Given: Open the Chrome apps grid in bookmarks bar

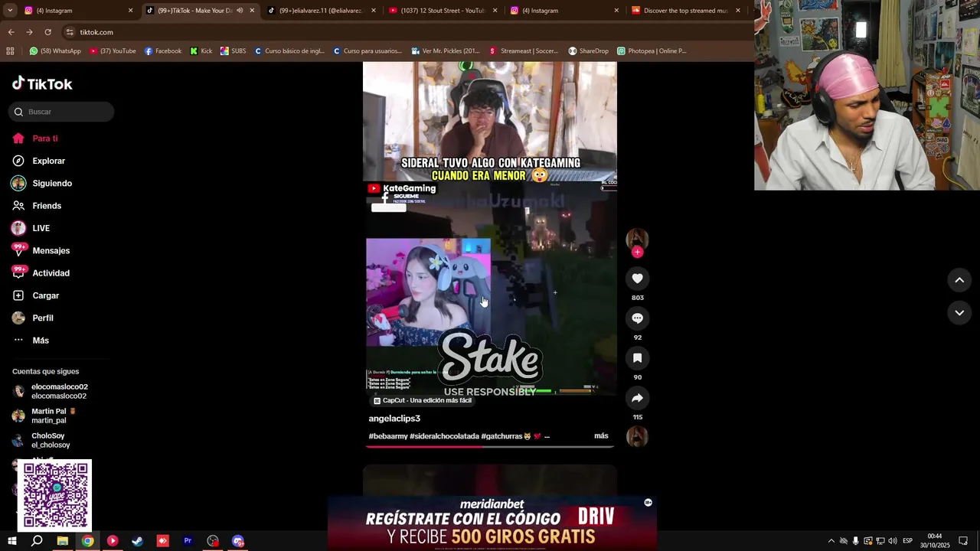Looking at the screenshot, I should tap(10, 51).
